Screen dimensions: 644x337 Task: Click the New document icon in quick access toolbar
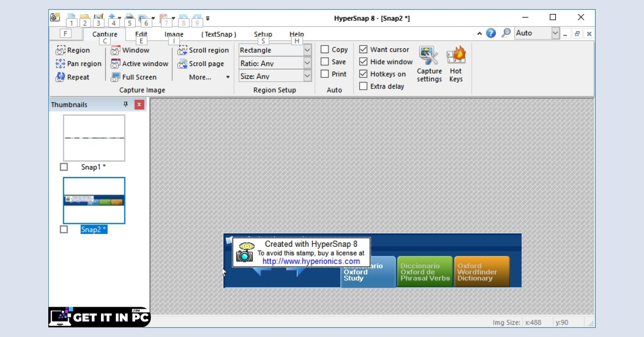[71, 17]
